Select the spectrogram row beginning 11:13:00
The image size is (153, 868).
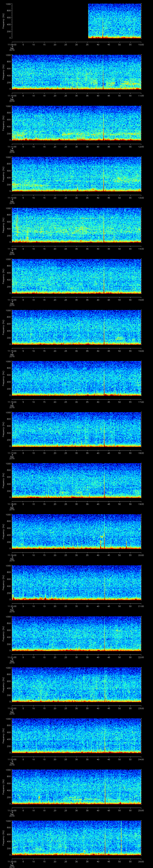77,225
